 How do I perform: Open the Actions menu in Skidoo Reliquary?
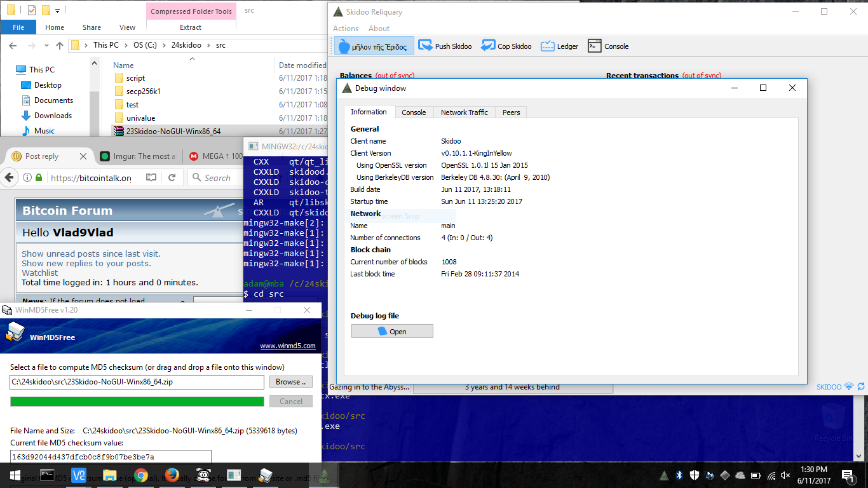[x=346, y=29]
